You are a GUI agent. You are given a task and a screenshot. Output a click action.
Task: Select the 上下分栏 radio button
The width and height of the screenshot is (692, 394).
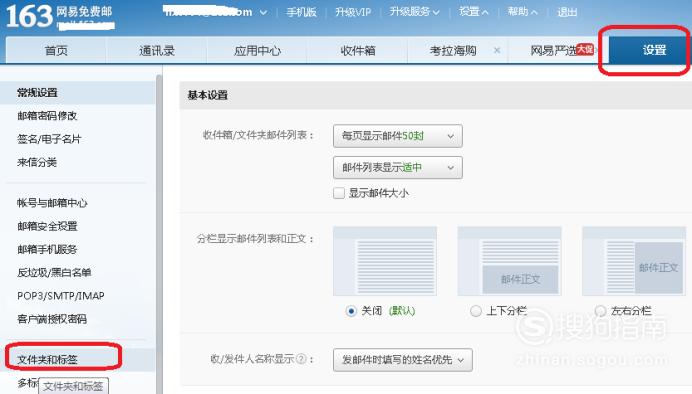[476, 311]
